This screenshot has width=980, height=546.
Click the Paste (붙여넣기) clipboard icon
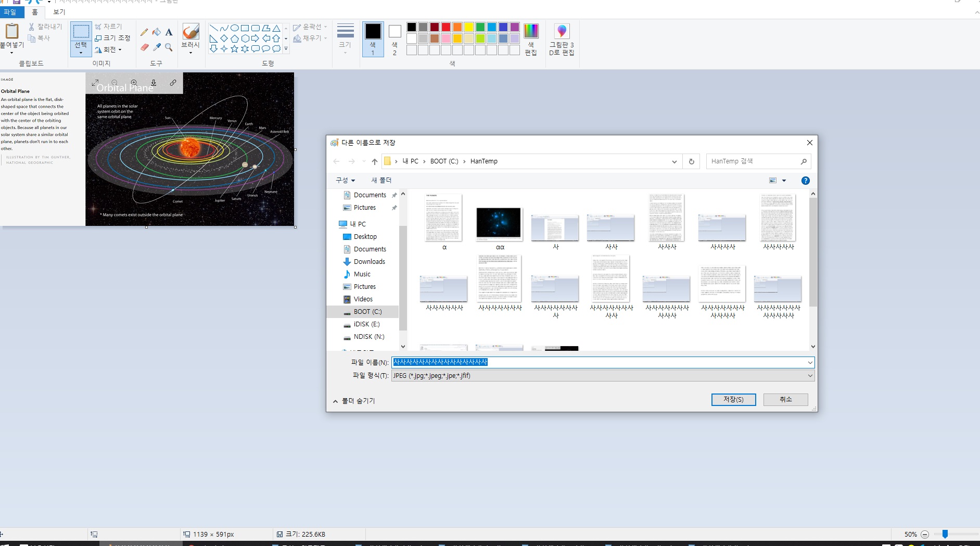click(11, 31)
